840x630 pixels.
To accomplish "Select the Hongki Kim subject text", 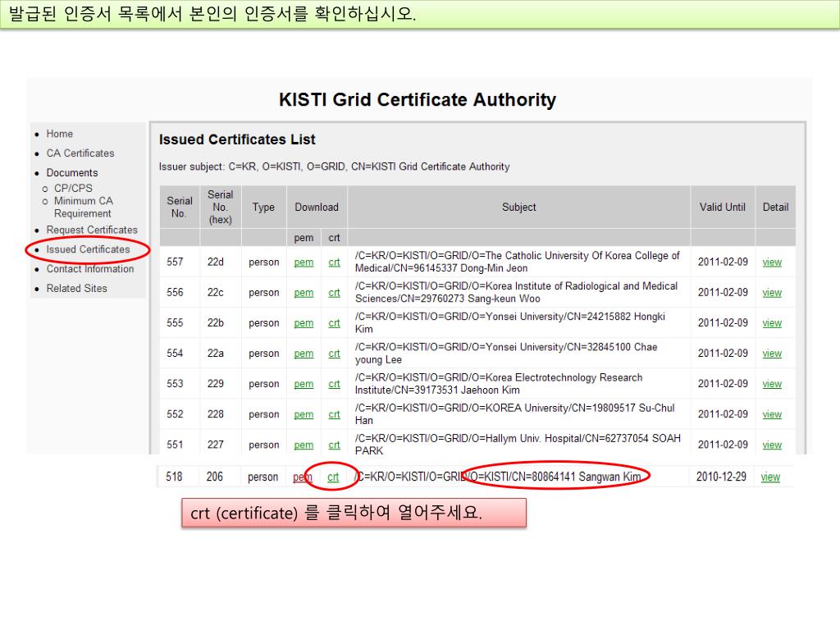I will [510, 323].
